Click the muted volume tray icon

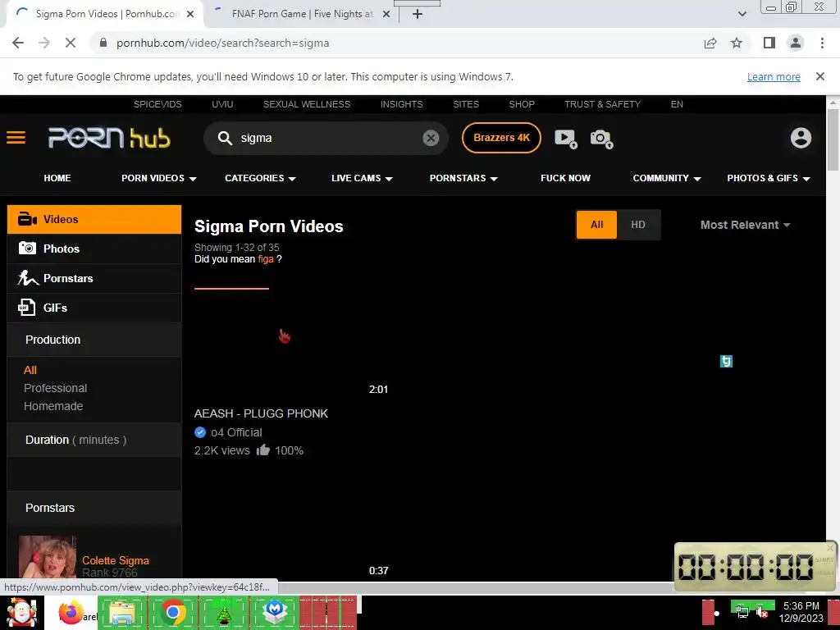[761, 612]
